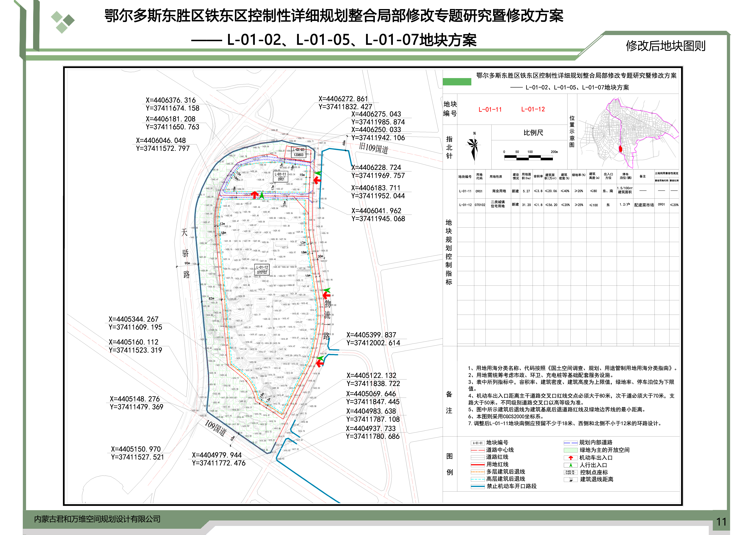Click the 人行出入口 green arrow legend icon

(571, 465)
